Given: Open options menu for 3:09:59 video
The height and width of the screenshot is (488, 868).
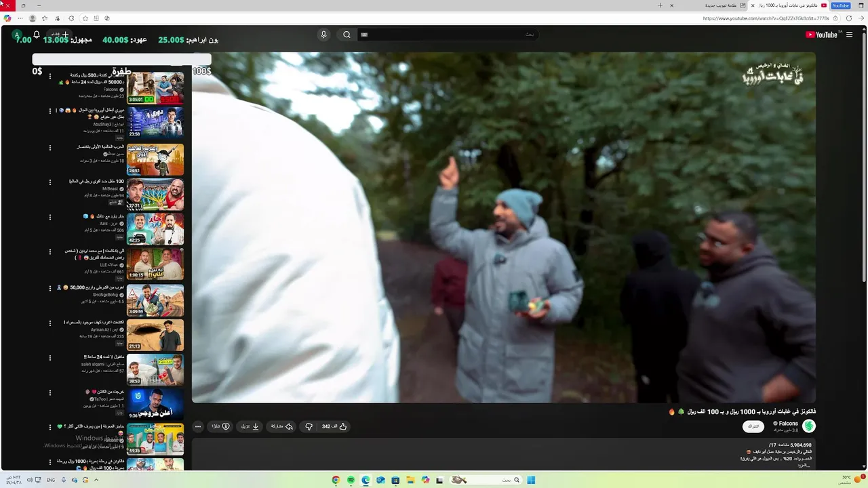Looking at the screenshot, I should coord(50,288).
